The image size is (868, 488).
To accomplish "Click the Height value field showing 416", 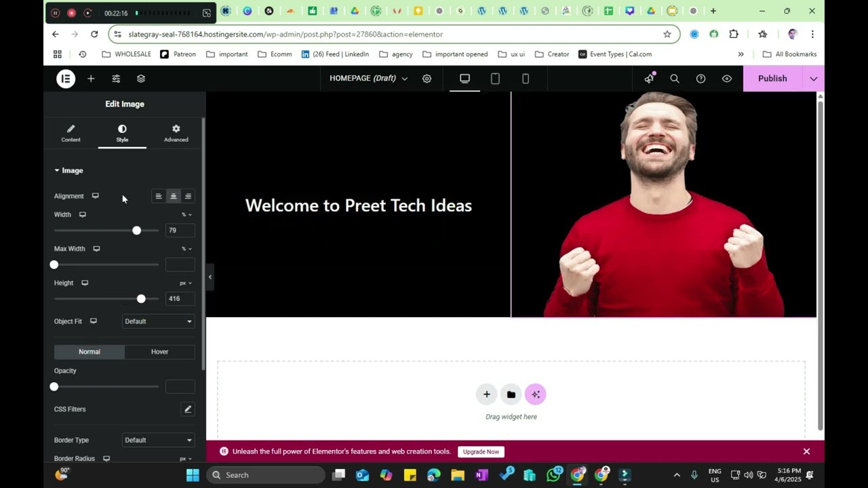I will [x=180, y=299].
